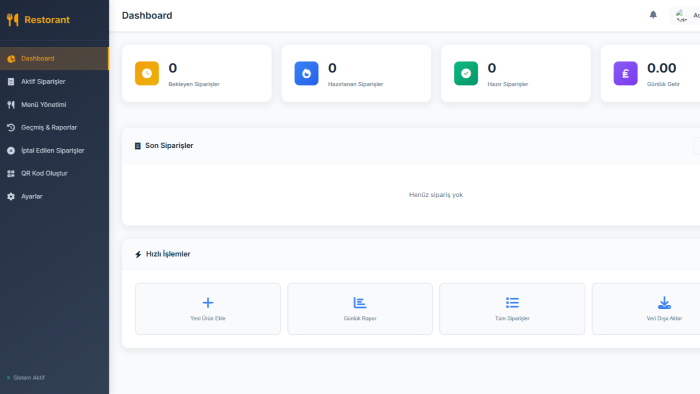Viewport: 700px width, 394px height.
Task: Open the admin profile avatar
Action: pyautogui.click(x=681, y=16)
